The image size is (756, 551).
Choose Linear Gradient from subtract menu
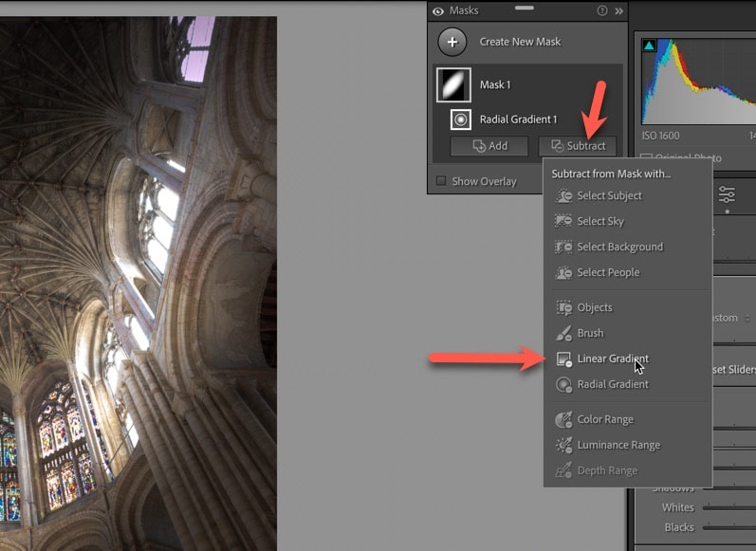click(628, 358)
